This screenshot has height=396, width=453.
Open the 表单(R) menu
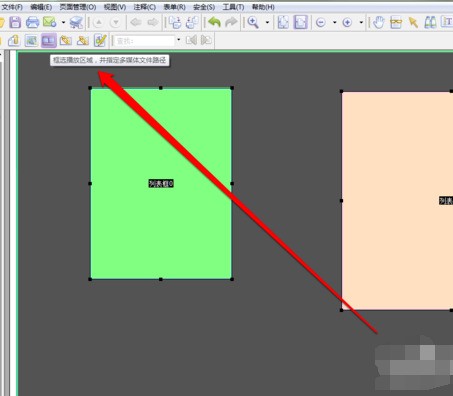[x=175, y=7]
